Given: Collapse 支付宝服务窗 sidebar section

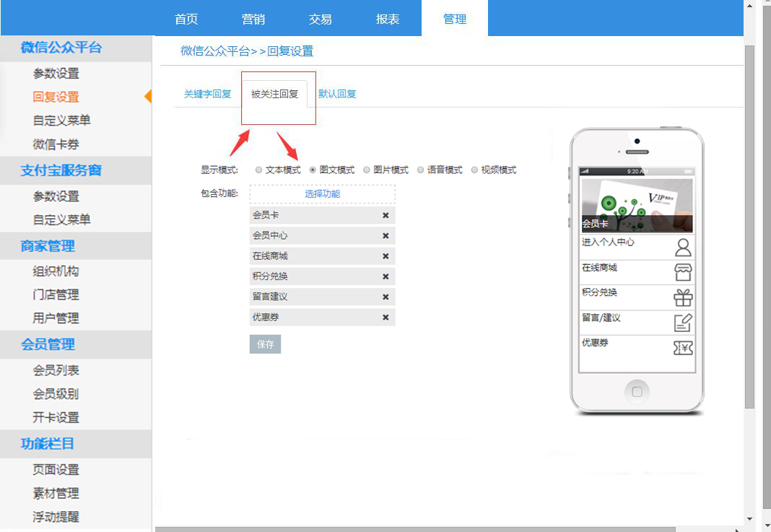Looking at the screenshot, I should tap(76, 170).
